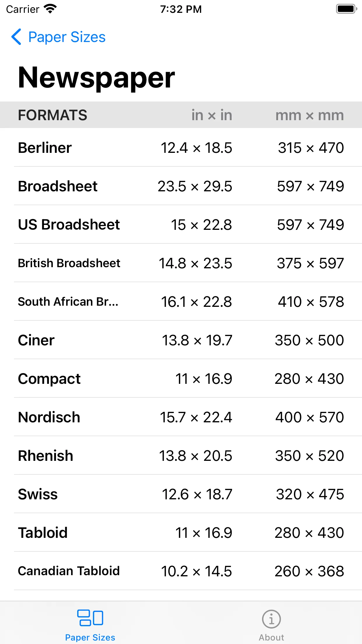Select the Rhenish format row
Image resolution: width=362 pixels, height=644 pixels.
[181, 455]
